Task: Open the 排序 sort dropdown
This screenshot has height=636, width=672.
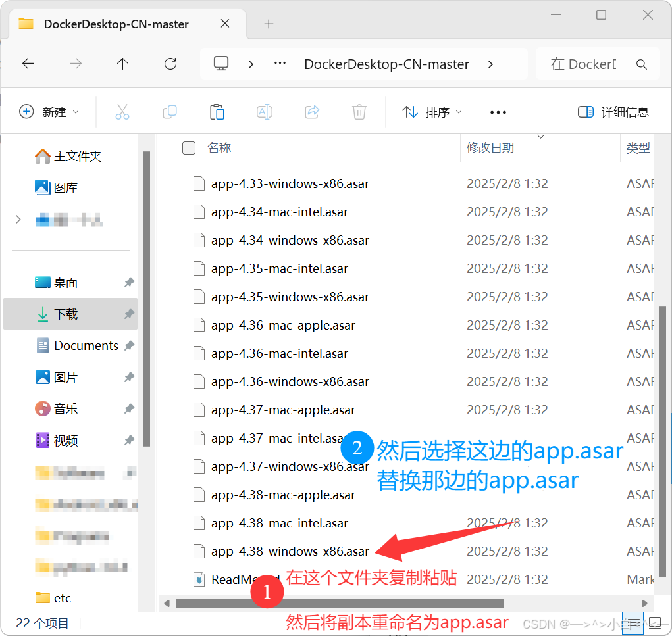Action: click(x=432, y=112)
